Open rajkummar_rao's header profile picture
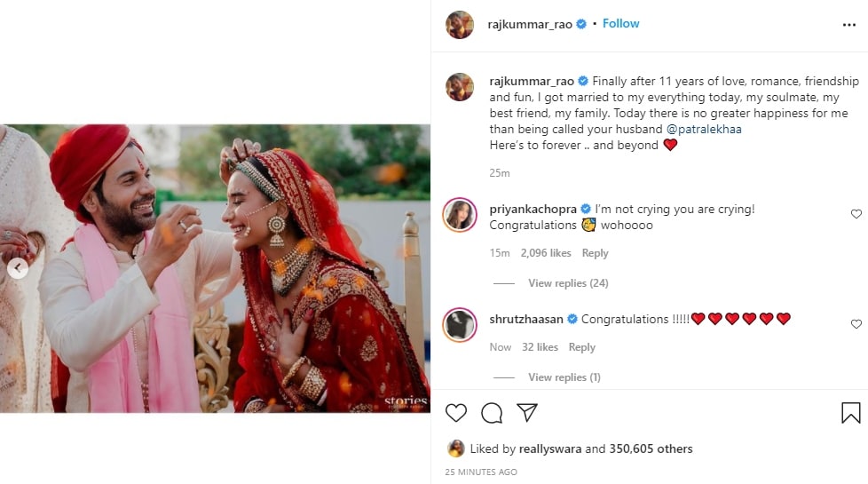This screenshot has height=484, width=868. (460, 25)
